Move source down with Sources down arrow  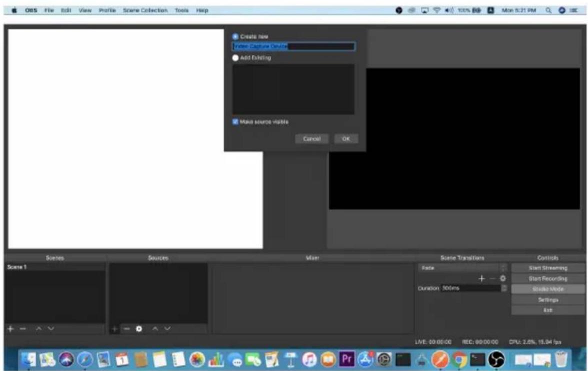tap(167, 328)
